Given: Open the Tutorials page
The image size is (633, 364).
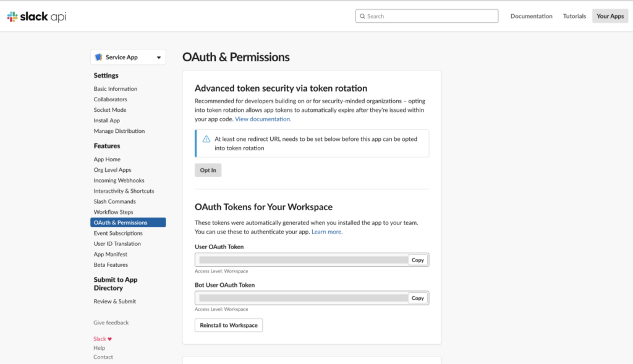Looking at the screenshot, I should 574,16.
